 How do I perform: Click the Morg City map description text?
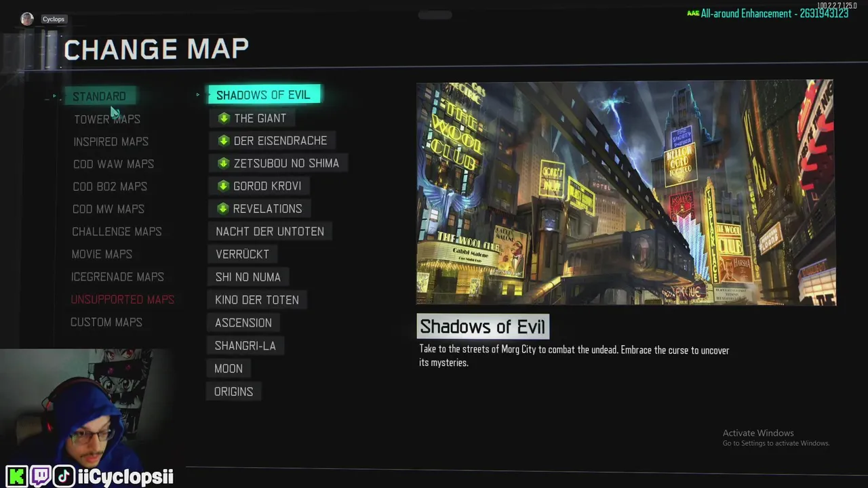pyautogui.click(x=574, y=357)
